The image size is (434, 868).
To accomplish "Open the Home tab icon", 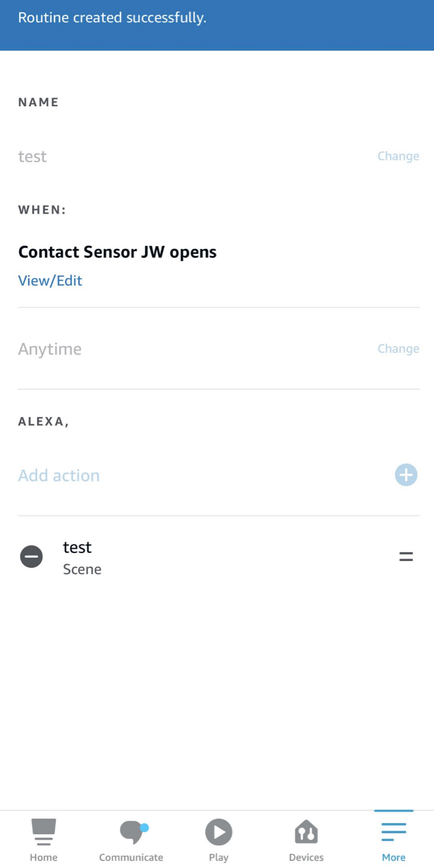I will click(43, 832).
